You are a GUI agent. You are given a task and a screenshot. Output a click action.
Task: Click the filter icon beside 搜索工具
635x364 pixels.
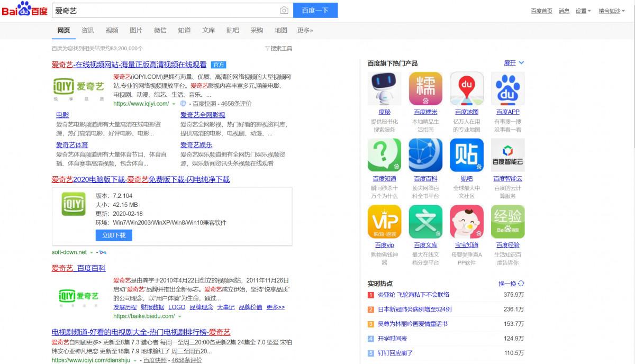[x=267, y=48]
